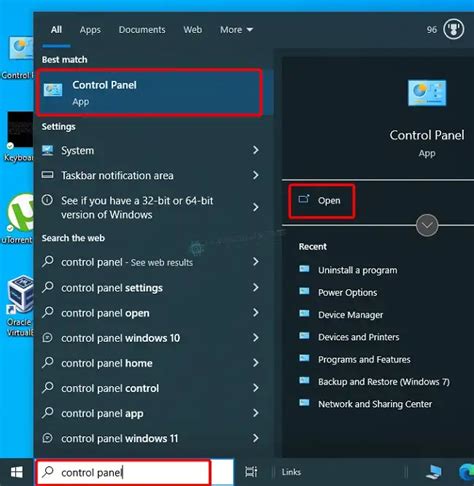
Task: Switch to the Apps search tab
Action: point(90,30)
